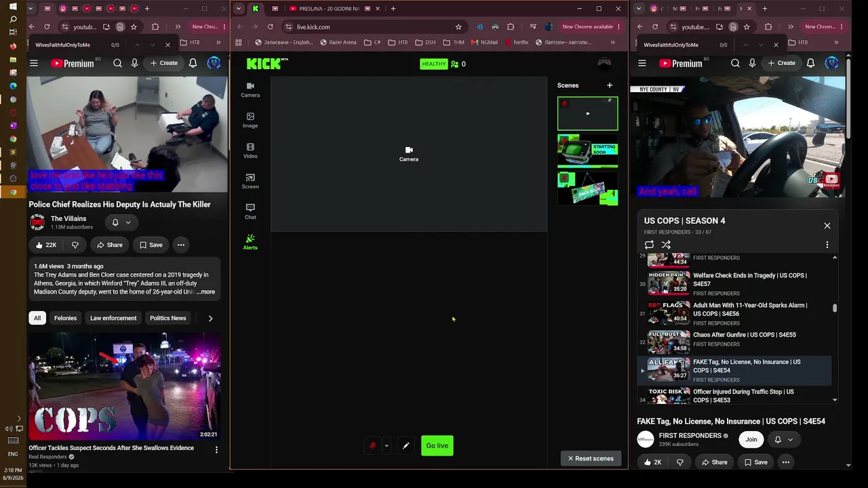Open the NGMail bookmark
868x488 pixels.
(x=484, y=42)
